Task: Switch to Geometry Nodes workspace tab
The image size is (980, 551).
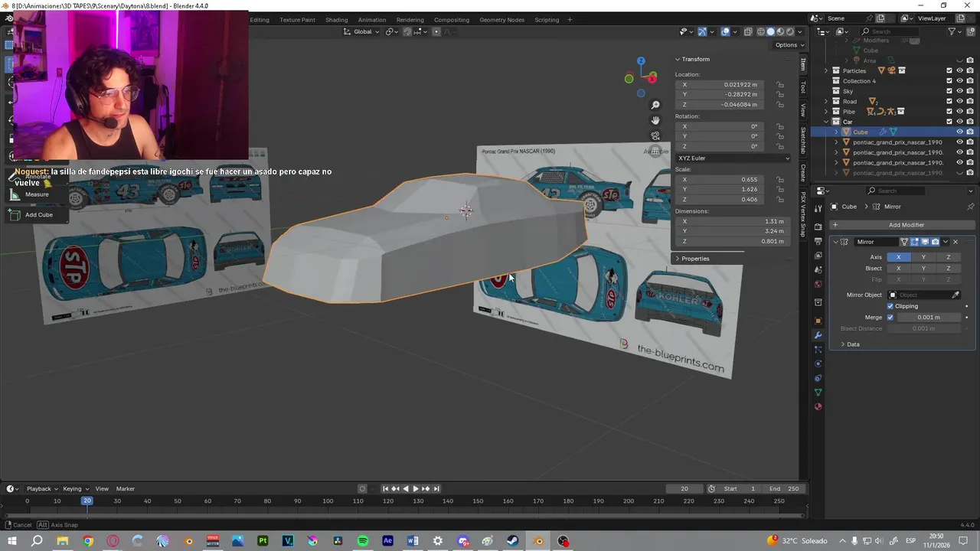Action: point(501,20)
